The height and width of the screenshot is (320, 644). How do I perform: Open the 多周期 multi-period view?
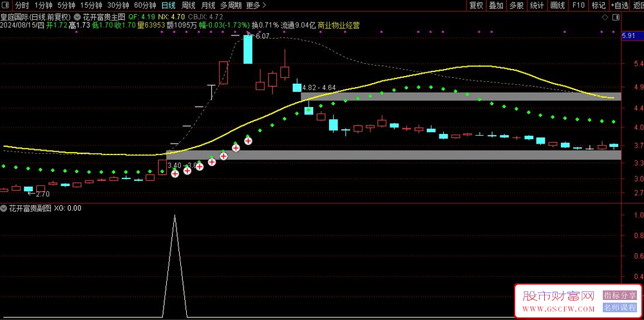[231, 5]
